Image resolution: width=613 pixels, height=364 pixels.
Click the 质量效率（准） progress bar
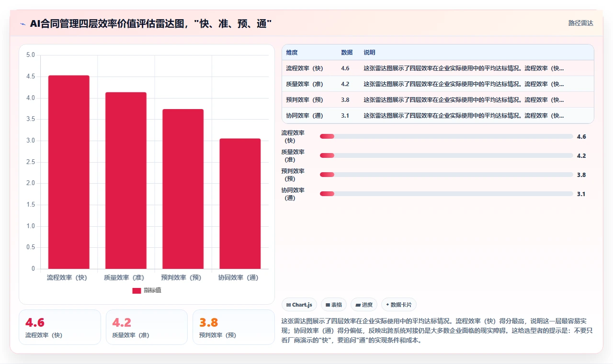(x=446, y=155)
